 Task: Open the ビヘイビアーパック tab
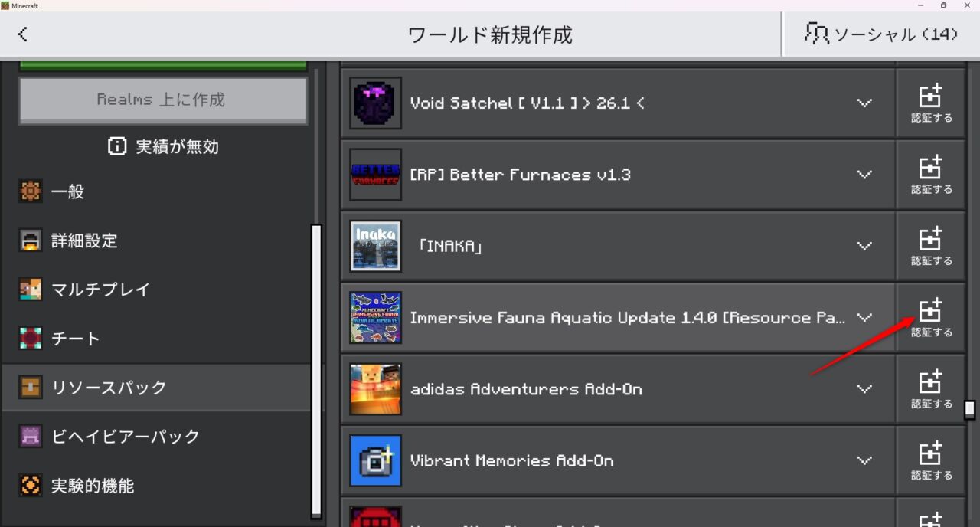[157, 437]
